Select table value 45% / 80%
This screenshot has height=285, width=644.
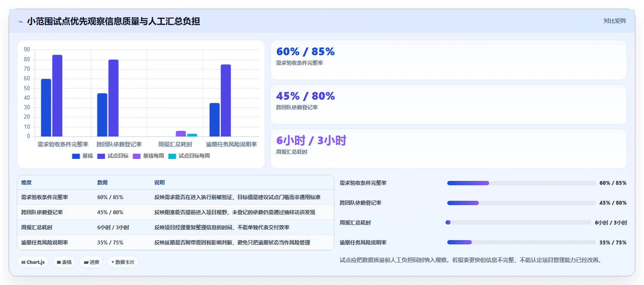pos(110,212)
